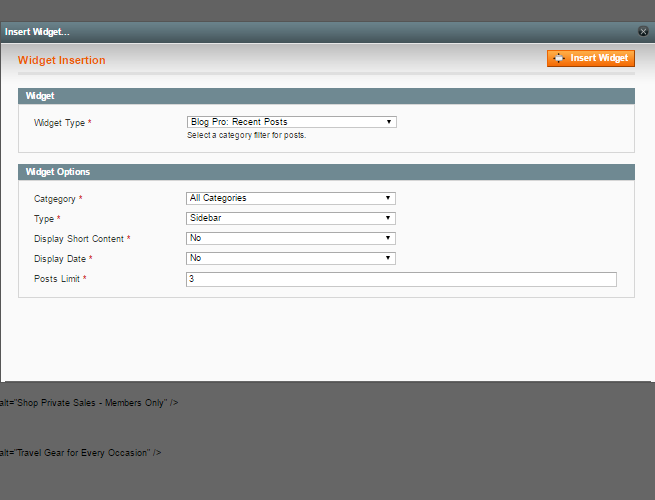Click the Shop Private Sales background text
Viewport: 655px width, 500px height.
(x=90, y=402)
